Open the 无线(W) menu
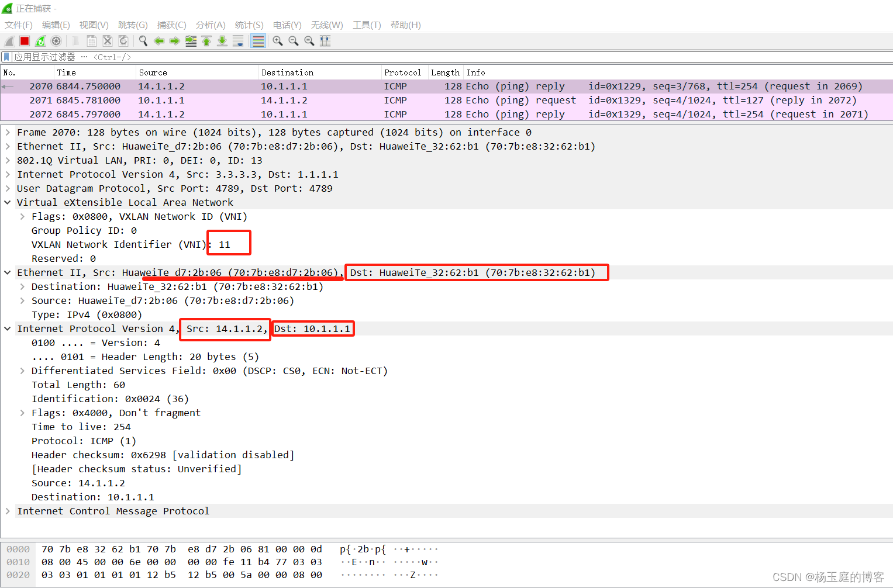The height and width of the screenshot is (588, 893). (327, 25)
